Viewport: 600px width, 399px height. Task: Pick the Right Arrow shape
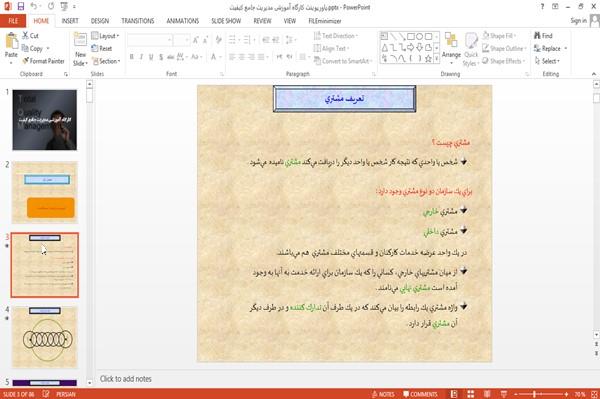pos(411,47)
